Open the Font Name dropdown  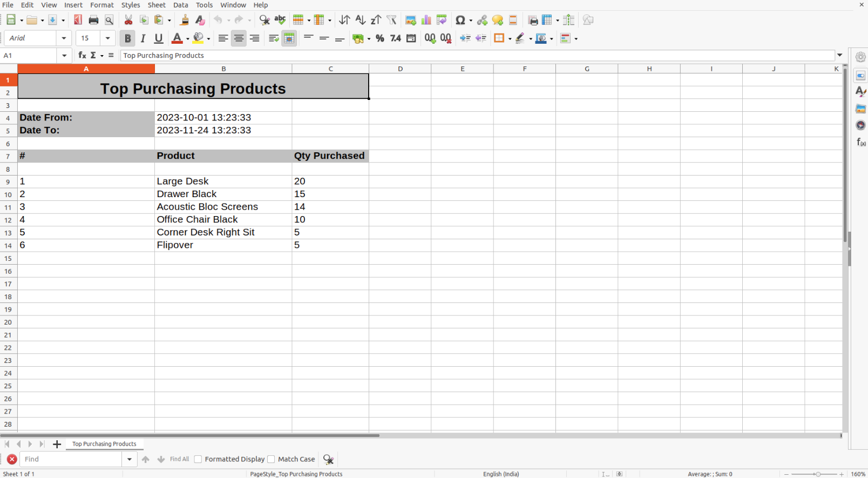tap(64, 38)
